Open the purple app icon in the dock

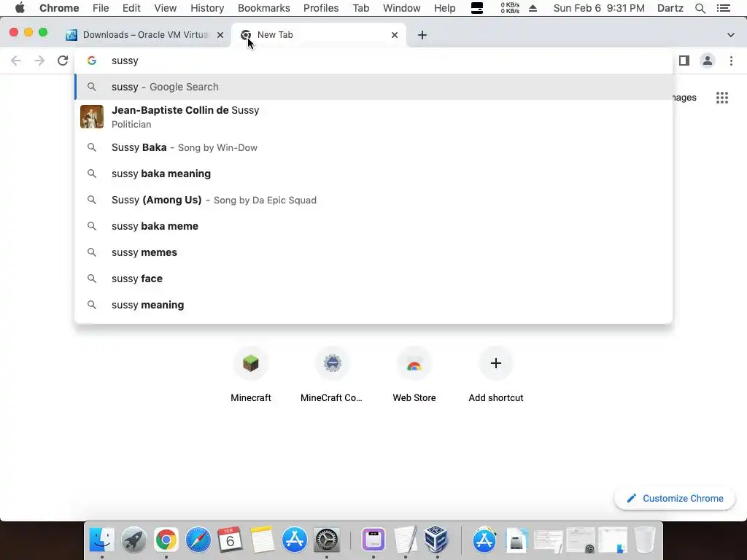pyautogui.click(x=373, y=540)
